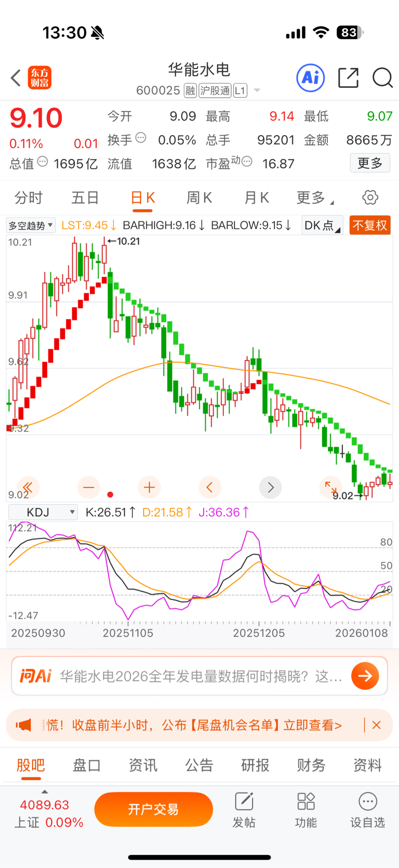Switch to 分时 chart tab
Screen dimensions: 399x868
pos(29,198)
